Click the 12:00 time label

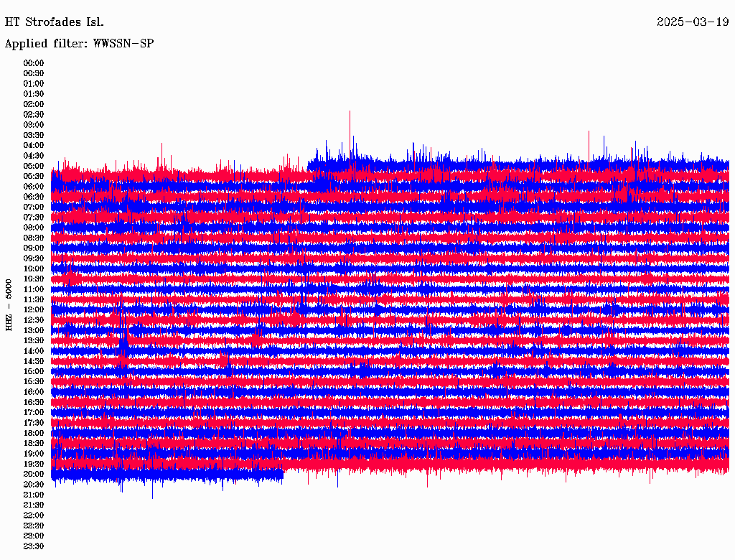point(34,309)
